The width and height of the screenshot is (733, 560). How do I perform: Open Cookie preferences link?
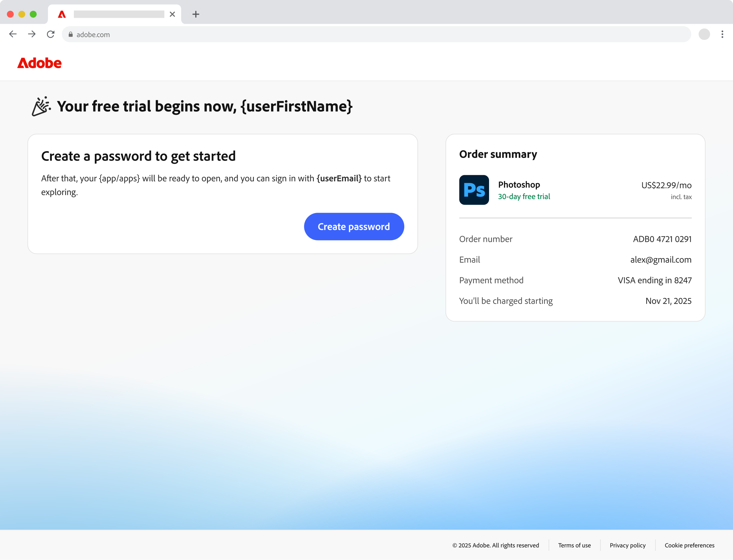tap(689, 545)
